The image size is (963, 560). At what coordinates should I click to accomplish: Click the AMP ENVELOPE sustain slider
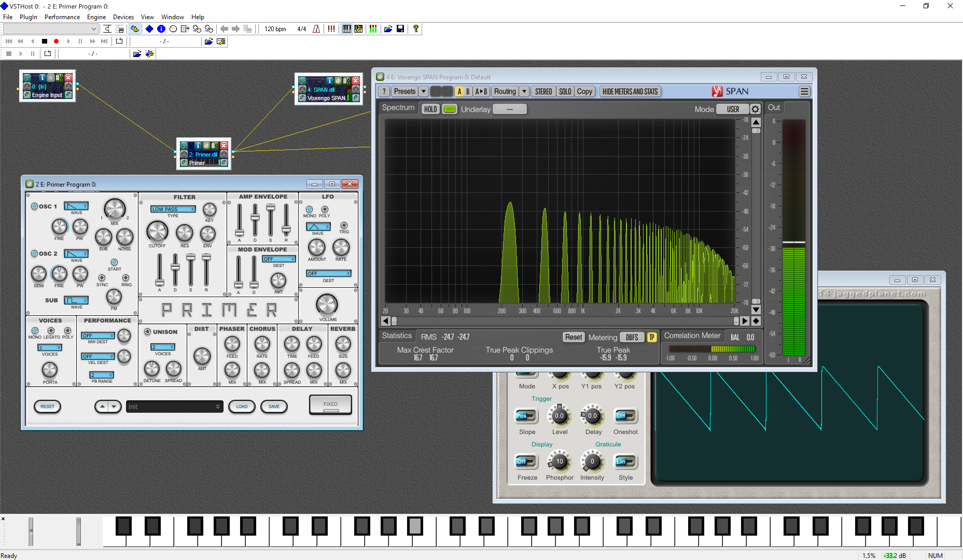(270, 220)
